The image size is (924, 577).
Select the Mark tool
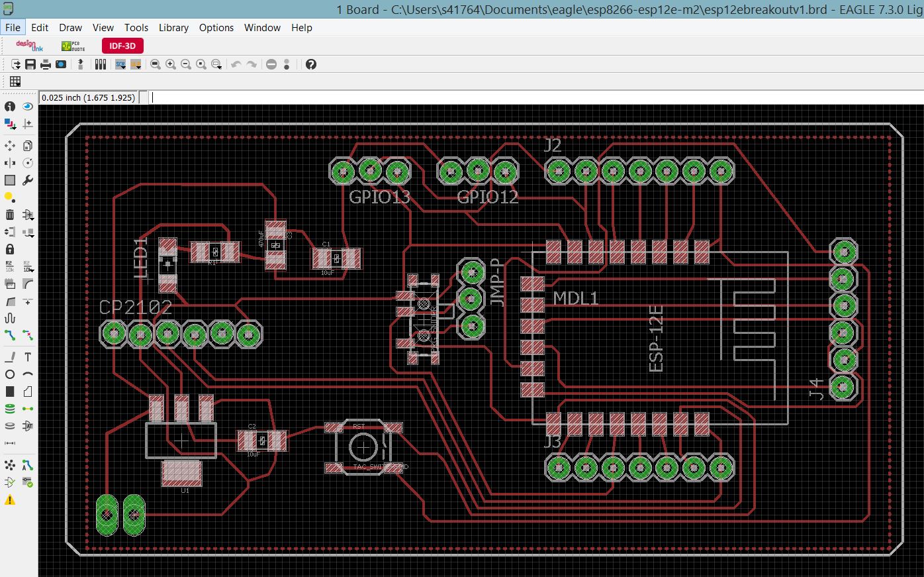pyautogui.click(x=28, y=124)
